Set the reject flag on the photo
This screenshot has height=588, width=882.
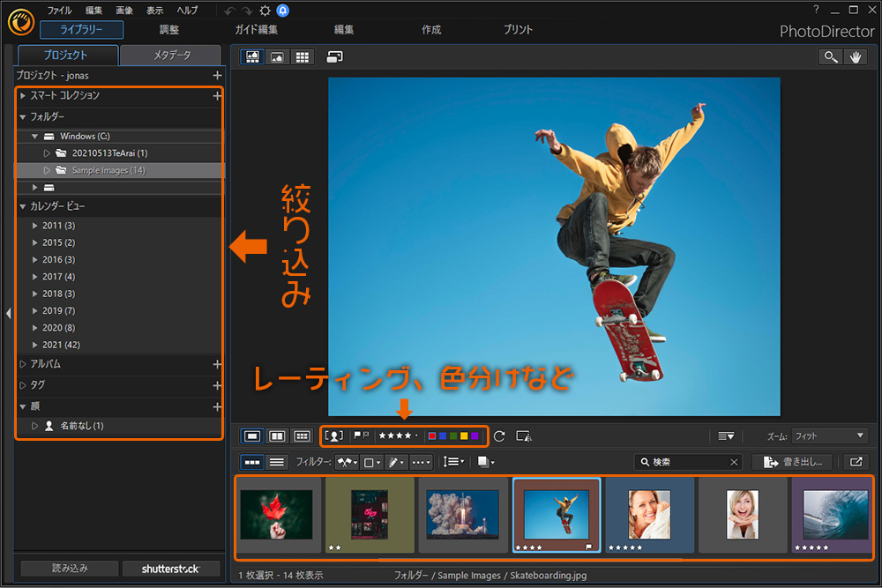pyautogui.click(x=366, y=435)
